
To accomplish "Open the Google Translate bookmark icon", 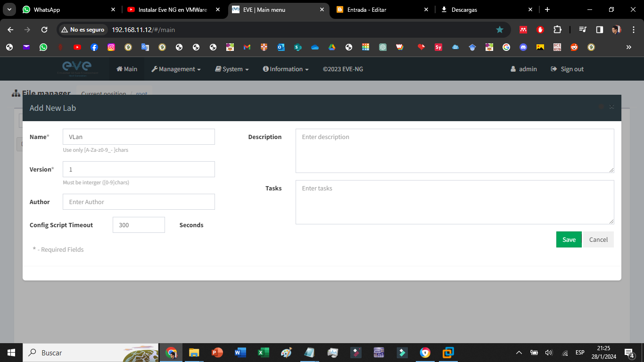I will click(x=145, y=47).
